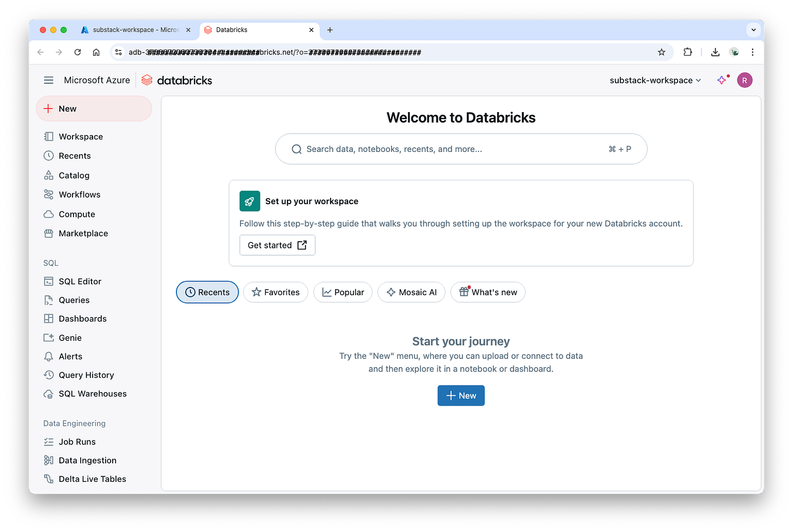Click the address bar URL

pyautogui.click(x=274, y=52)
